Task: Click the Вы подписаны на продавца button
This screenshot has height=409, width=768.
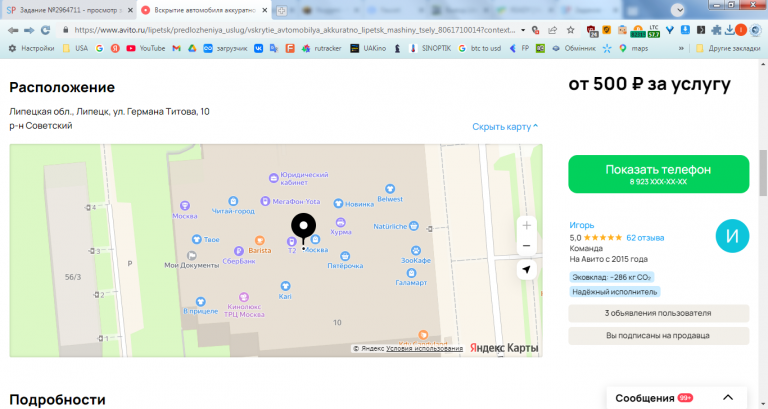Action: [x=658, y=336]
